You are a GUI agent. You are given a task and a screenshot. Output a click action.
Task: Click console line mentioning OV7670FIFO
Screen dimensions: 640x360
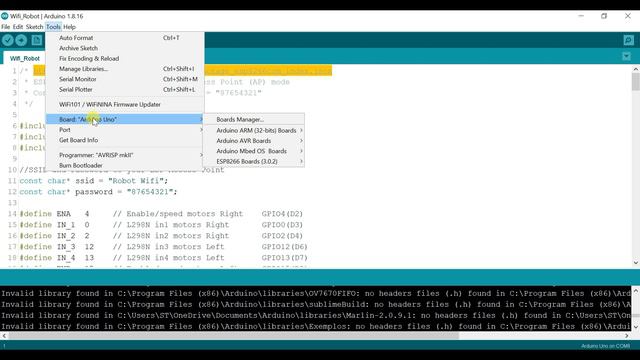pyautogui.click(x=316, y=293)
